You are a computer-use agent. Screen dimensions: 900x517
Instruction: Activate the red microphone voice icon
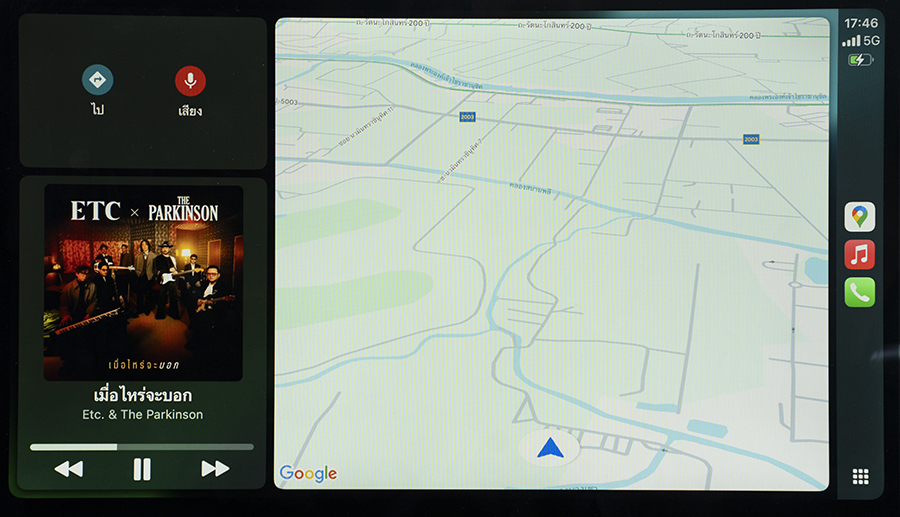(x=190, y=81)
